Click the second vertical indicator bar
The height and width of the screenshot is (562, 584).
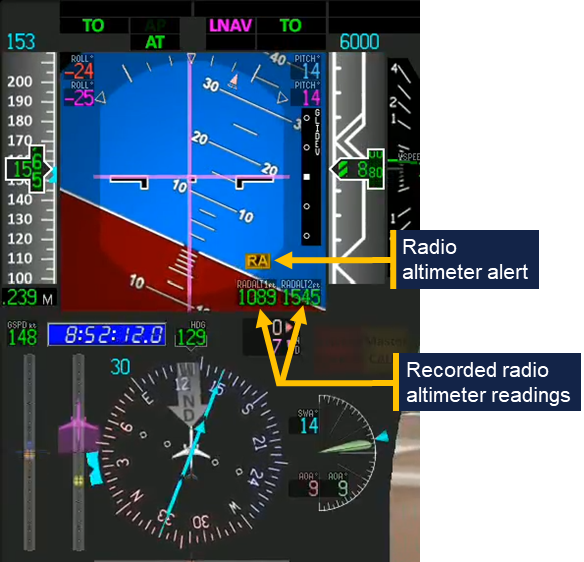[78, 452]
